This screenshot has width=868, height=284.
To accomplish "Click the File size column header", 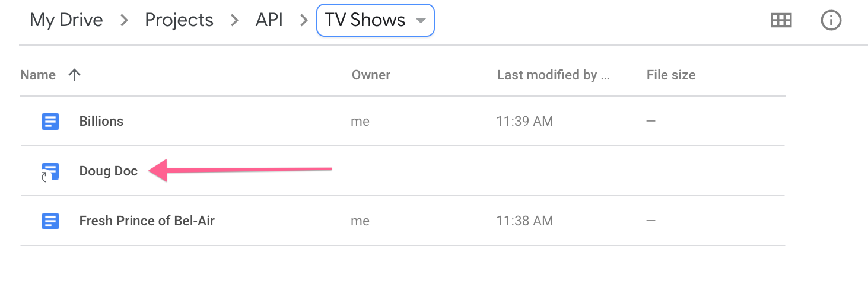I will click(x=671, y=75).
